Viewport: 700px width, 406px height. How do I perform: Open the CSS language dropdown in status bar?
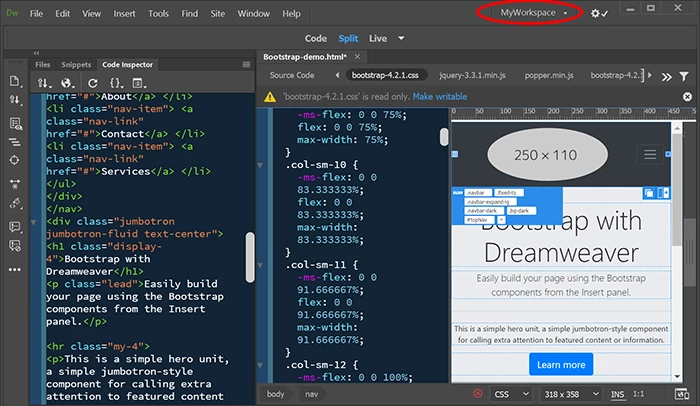pos(512,394)
